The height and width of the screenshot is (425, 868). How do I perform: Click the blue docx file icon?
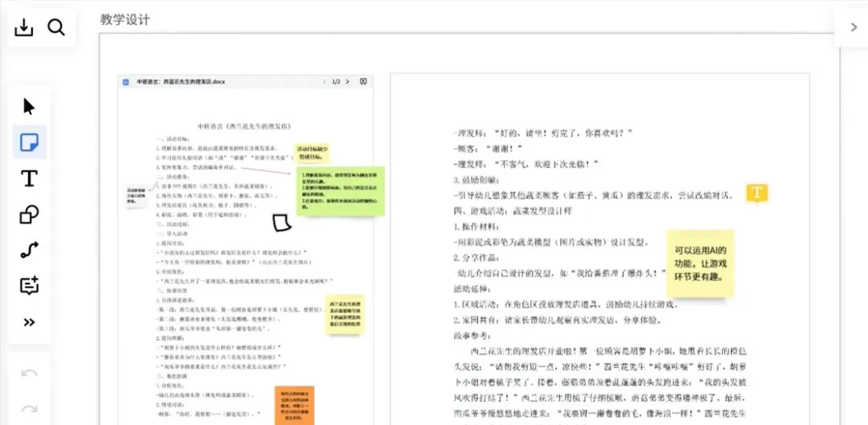click(125, 82)
